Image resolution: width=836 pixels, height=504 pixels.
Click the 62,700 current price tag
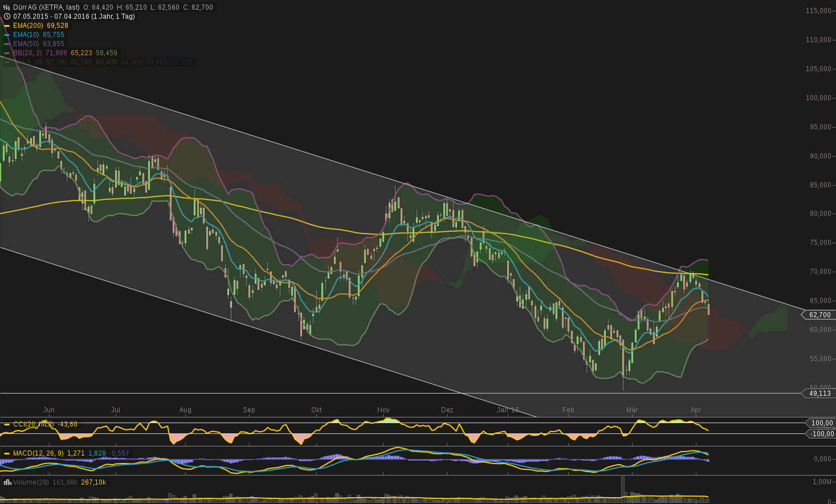coord(819,315)
